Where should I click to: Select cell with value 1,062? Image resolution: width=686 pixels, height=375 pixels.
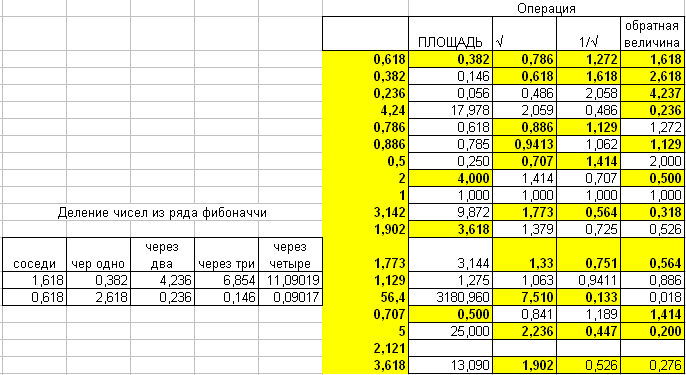pos(588,144)
